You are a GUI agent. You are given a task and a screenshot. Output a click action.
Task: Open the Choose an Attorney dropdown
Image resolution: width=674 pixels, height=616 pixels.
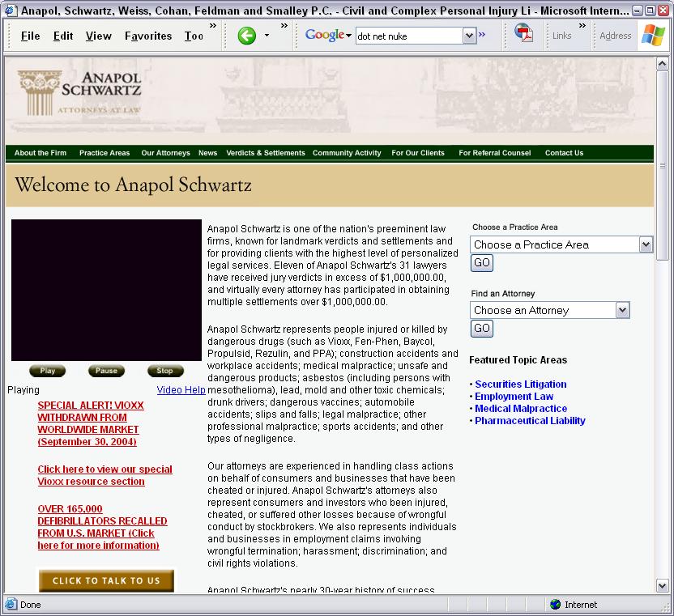[x=622, y=310]
